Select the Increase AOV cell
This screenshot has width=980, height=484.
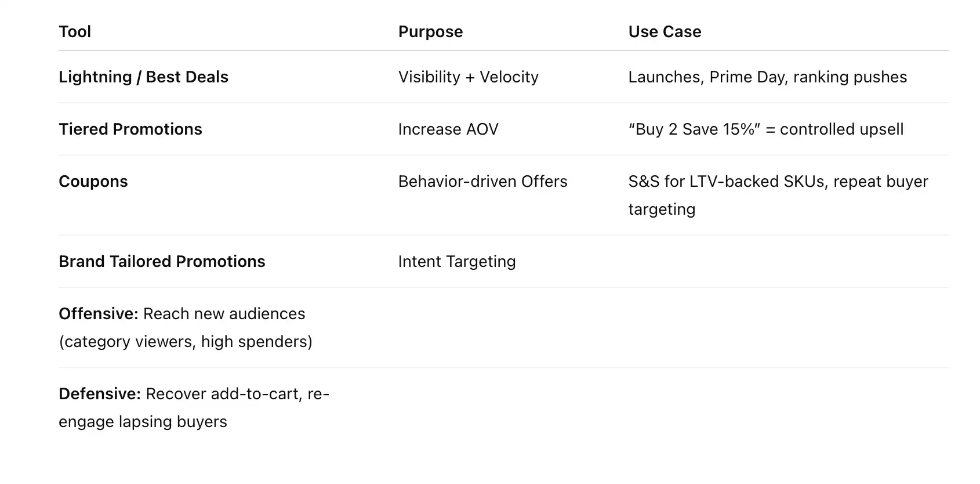tap(448, 129)
